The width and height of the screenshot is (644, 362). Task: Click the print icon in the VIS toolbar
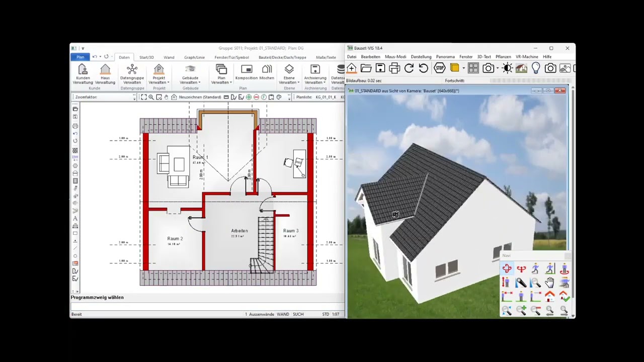tap(394, 68)
